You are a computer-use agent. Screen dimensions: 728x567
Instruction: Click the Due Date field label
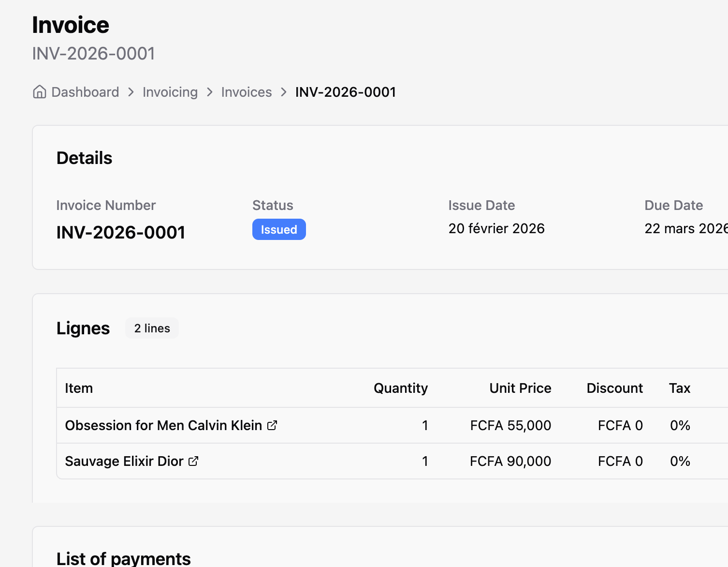click(674, 205)
